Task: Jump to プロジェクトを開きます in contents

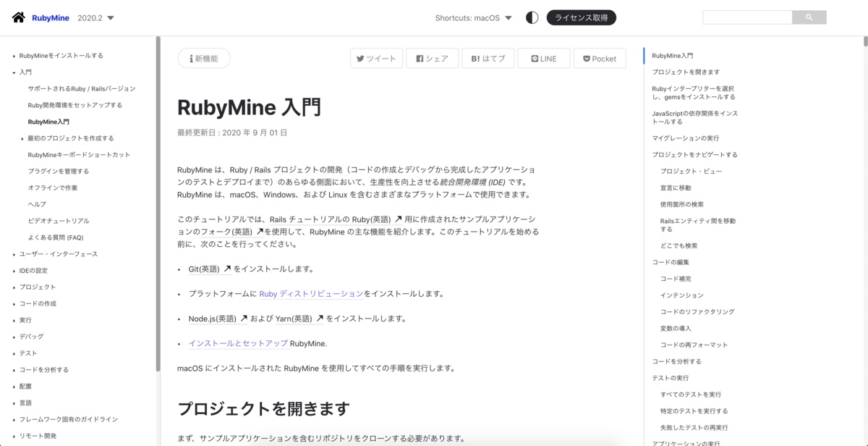Action: tap(686, 72)
